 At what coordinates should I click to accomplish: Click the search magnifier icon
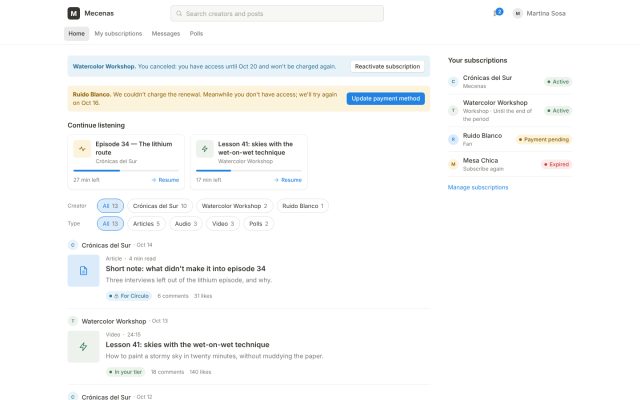pos(179,13)
